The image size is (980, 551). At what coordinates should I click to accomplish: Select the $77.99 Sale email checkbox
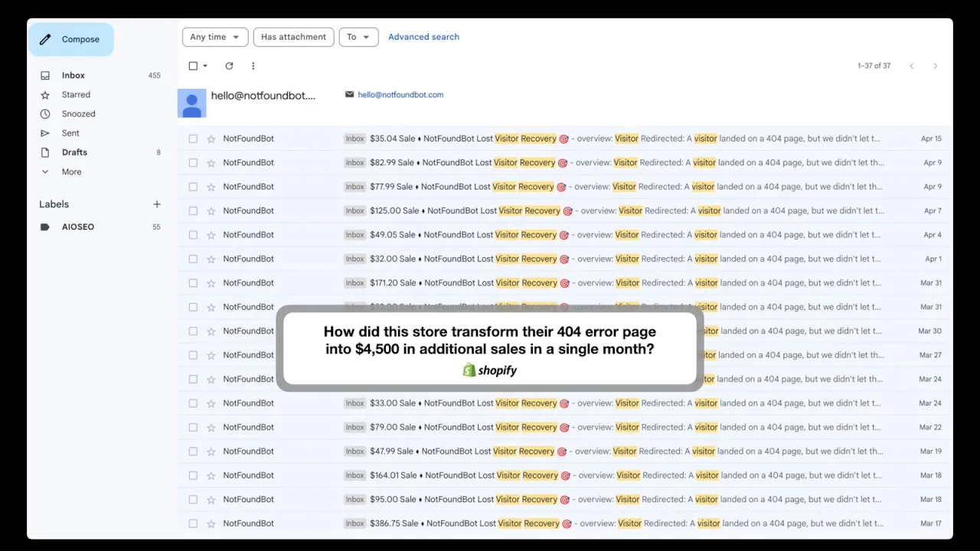(193, 187)
